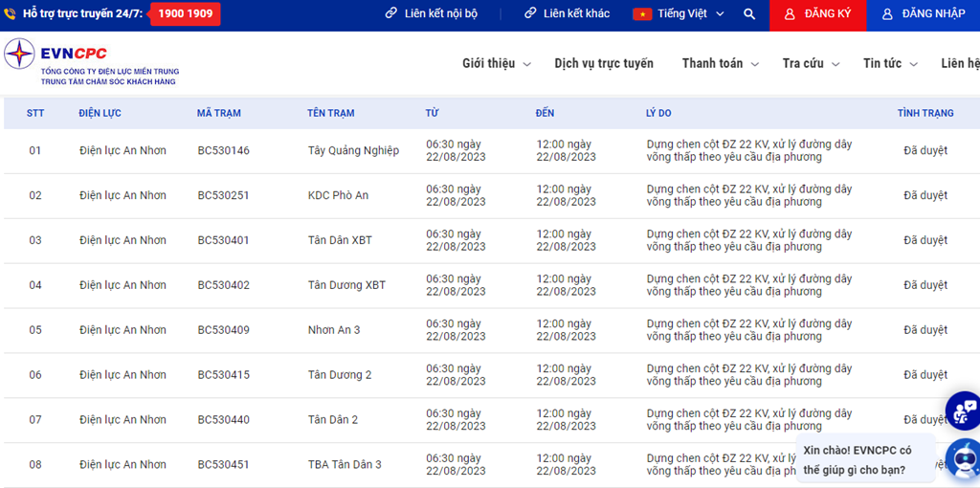Click the phone support icon
Viewport: 980px width, 488px height.
pyautogui.click(x=9, y=13)
